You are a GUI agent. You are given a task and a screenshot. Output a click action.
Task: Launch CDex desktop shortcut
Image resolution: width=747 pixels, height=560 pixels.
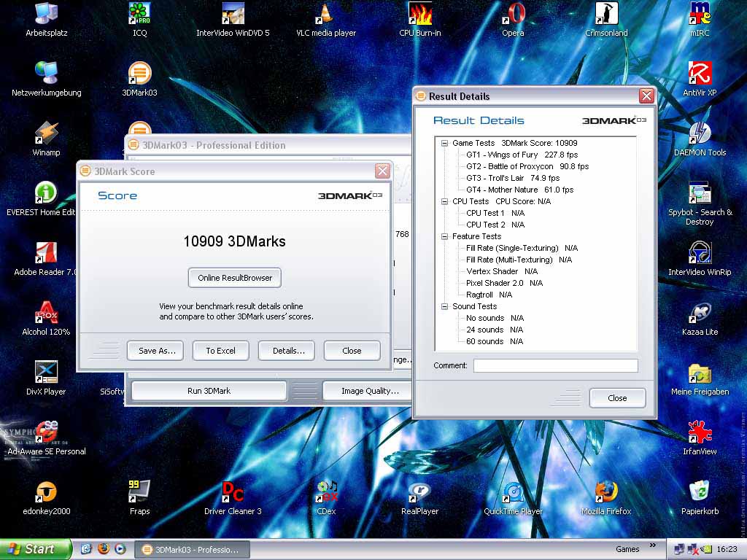pyautogui.click(x=326, y=498)
